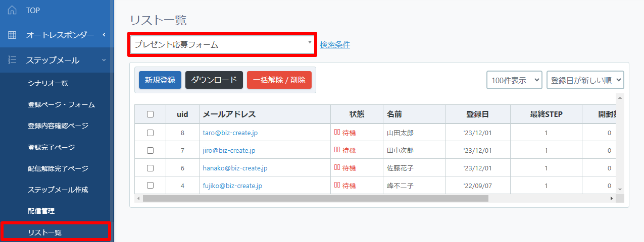Screen dimensions: 644x242
Task: Open the 登録日が新しい順 sort dropdown
Action: 585,80
